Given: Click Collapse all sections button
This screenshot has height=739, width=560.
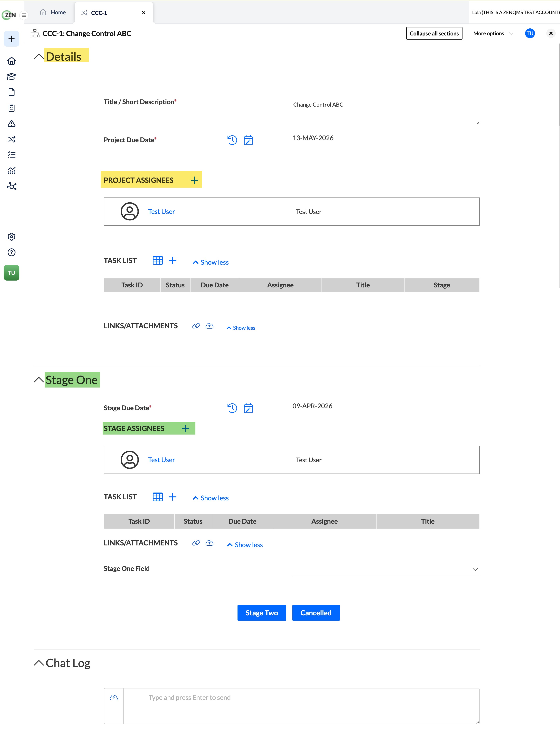Looking at the screenshot, I should tap(434, 34).
